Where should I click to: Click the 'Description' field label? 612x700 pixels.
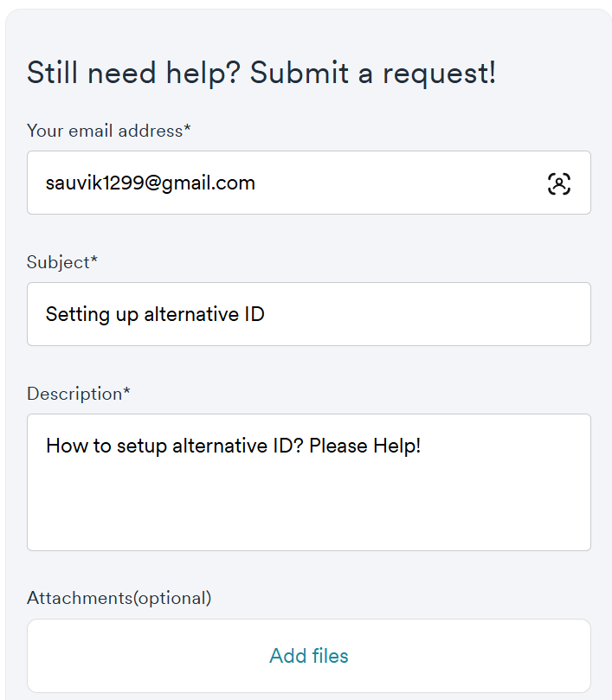coord(78,394)
